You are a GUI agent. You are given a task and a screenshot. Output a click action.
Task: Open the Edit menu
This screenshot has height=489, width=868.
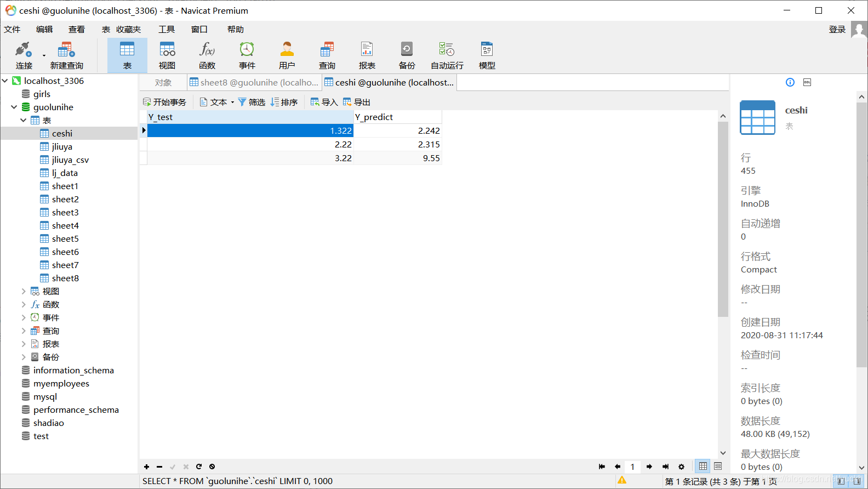tap(44, 29)
